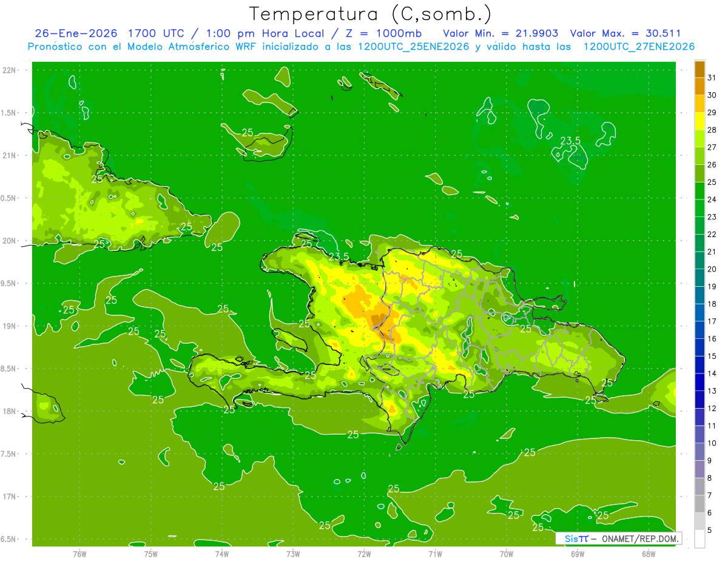
Task: Click the "69W" longitude axis label
Action: (578, 554)
